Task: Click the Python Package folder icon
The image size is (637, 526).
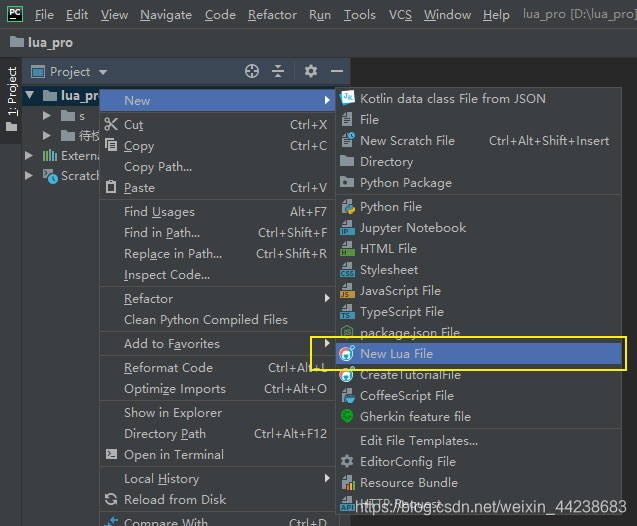Action: [347, 182]
